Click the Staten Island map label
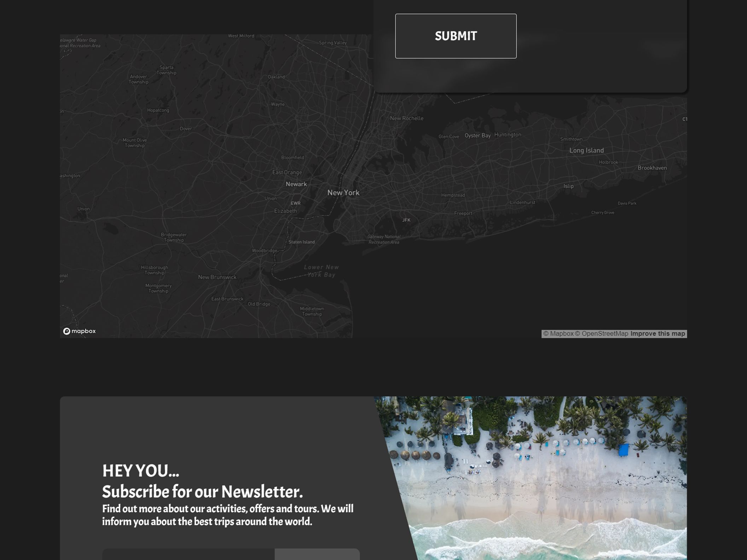 (301, 242)
